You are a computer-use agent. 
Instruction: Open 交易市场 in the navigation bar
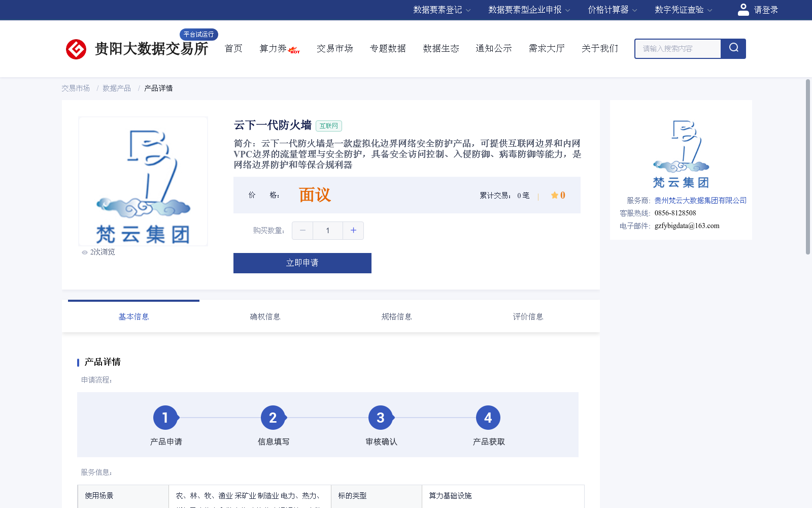point(335,48)
